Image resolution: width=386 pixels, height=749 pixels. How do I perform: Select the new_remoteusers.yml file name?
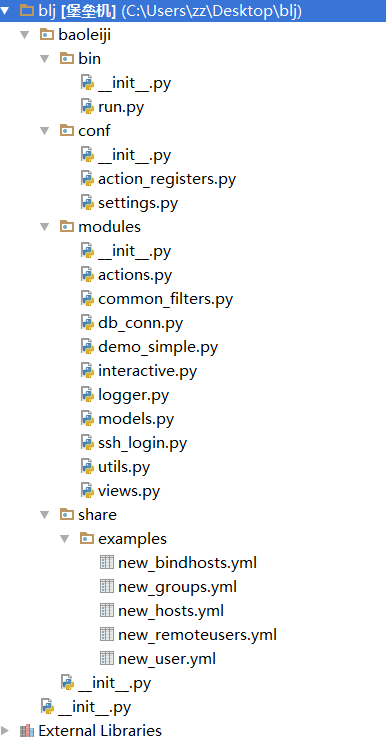point(197,635)
